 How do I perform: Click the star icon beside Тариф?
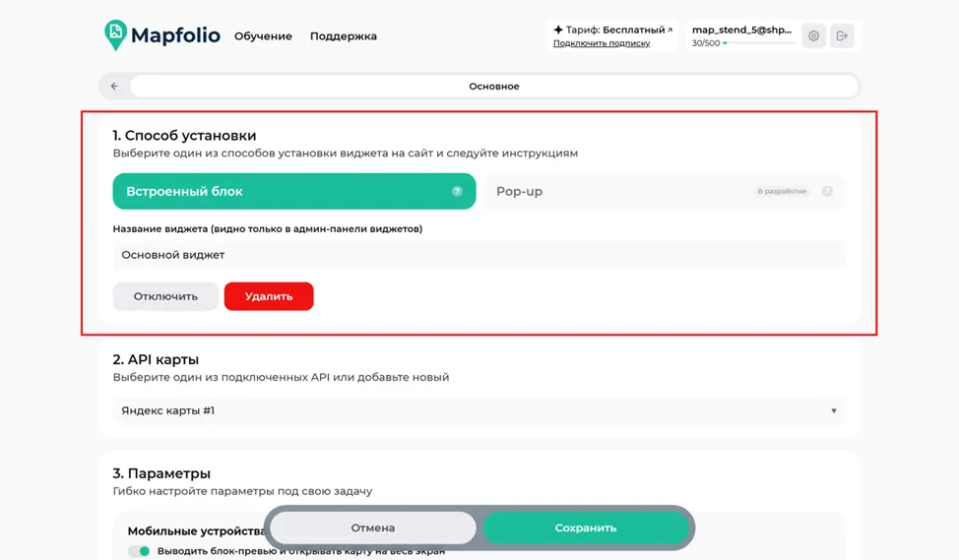coord(558,30)
